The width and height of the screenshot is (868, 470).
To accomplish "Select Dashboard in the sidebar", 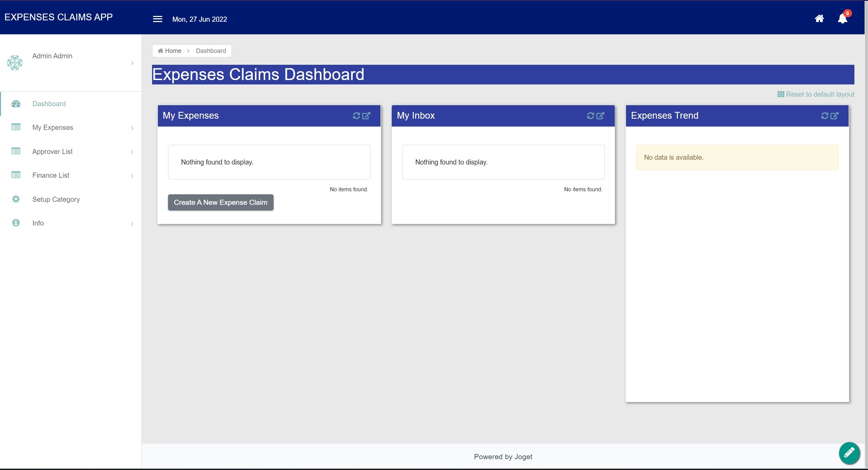I will click(49, 104).
